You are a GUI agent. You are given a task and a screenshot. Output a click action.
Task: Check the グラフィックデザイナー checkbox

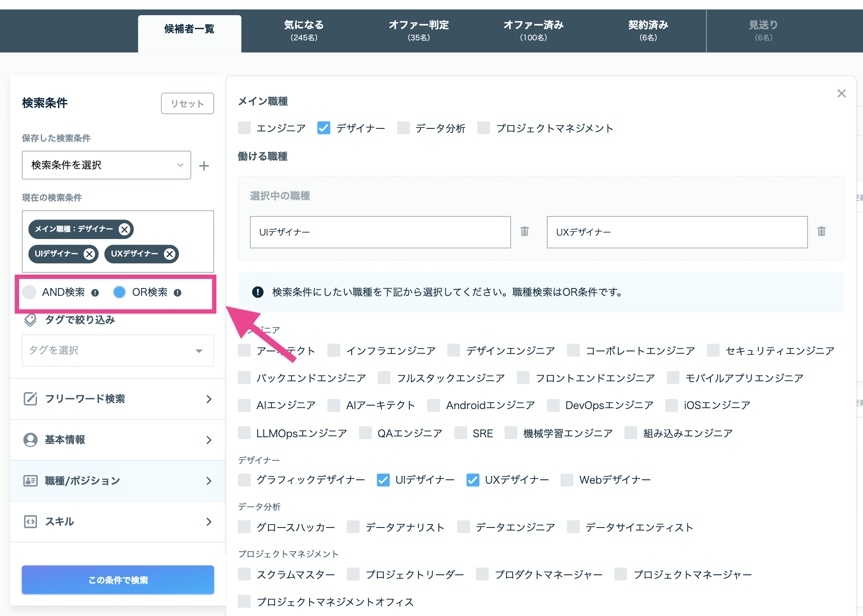point(244,480)
